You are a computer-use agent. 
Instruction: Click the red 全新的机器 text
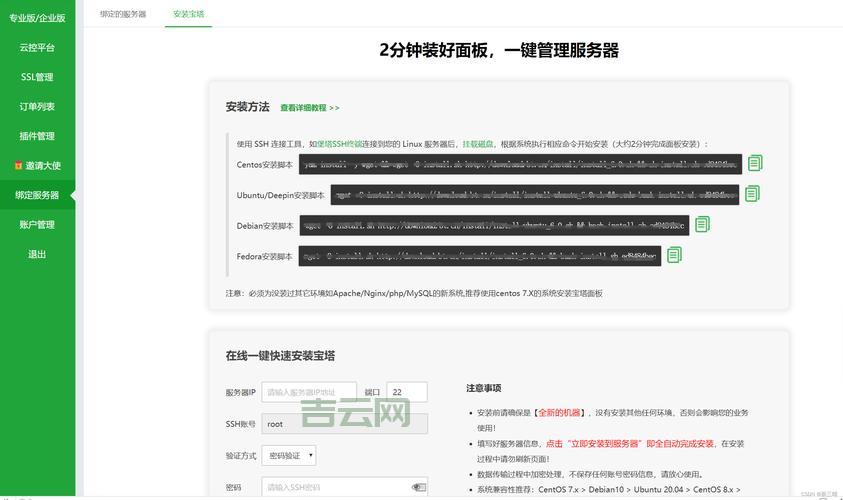click(x=559, y=413)
